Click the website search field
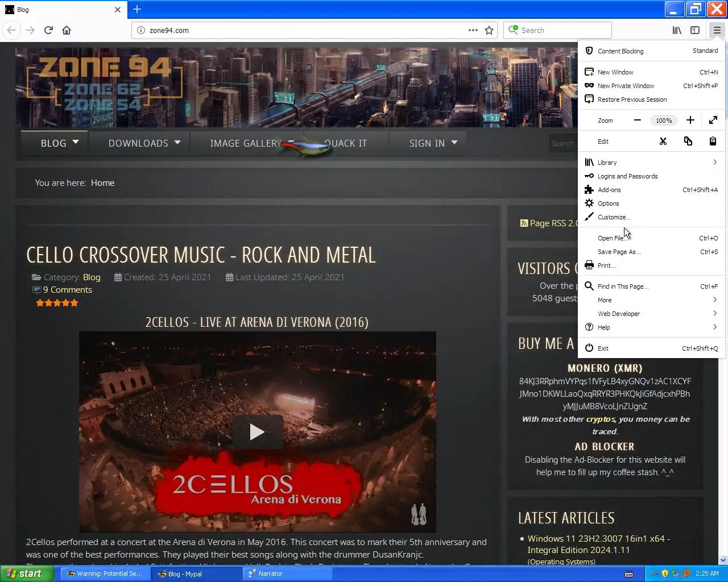The width and height of the screenshot is (728, 582). click(563, 144)
